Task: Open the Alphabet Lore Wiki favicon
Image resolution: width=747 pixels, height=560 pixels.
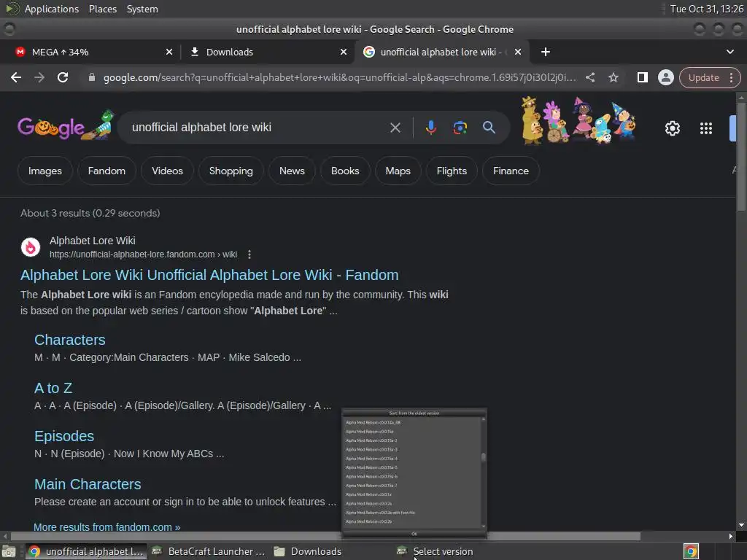Action: 31,247
